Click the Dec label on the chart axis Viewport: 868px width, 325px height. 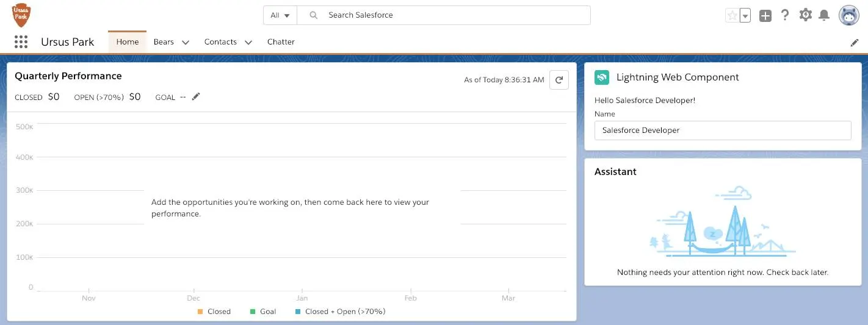coord(193,298)
